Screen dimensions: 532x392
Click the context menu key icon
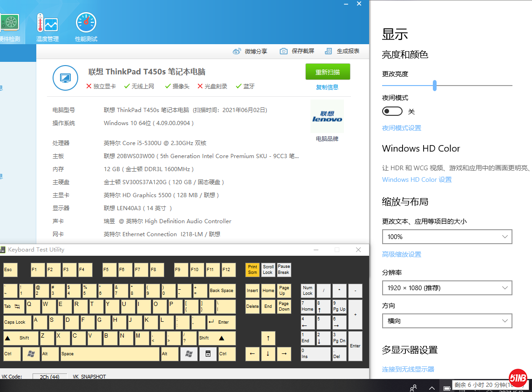[x=208, y=354]
